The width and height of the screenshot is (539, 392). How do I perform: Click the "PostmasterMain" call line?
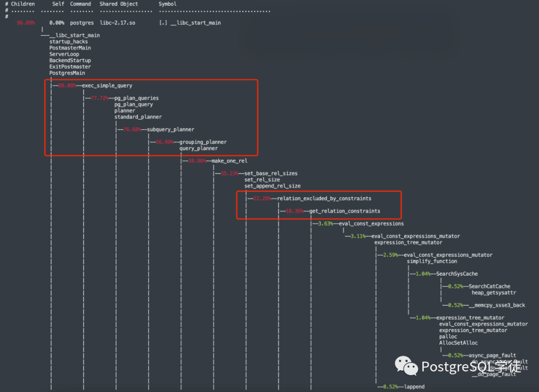[x=70, y=48]
